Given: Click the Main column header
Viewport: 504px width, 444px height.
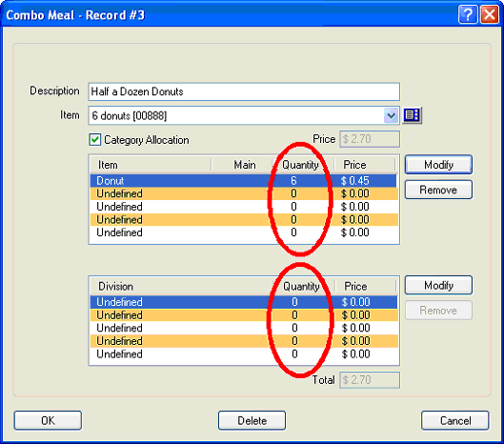Looking at the screenshot, I should coord(243,165).
